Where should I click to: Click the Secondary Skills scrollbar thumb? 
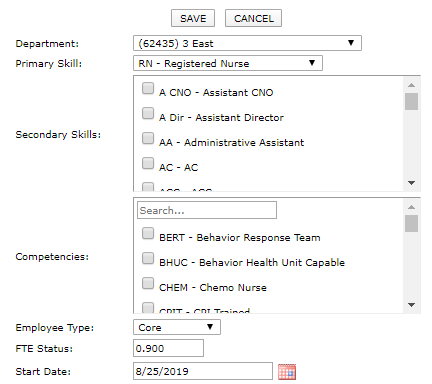411,102
